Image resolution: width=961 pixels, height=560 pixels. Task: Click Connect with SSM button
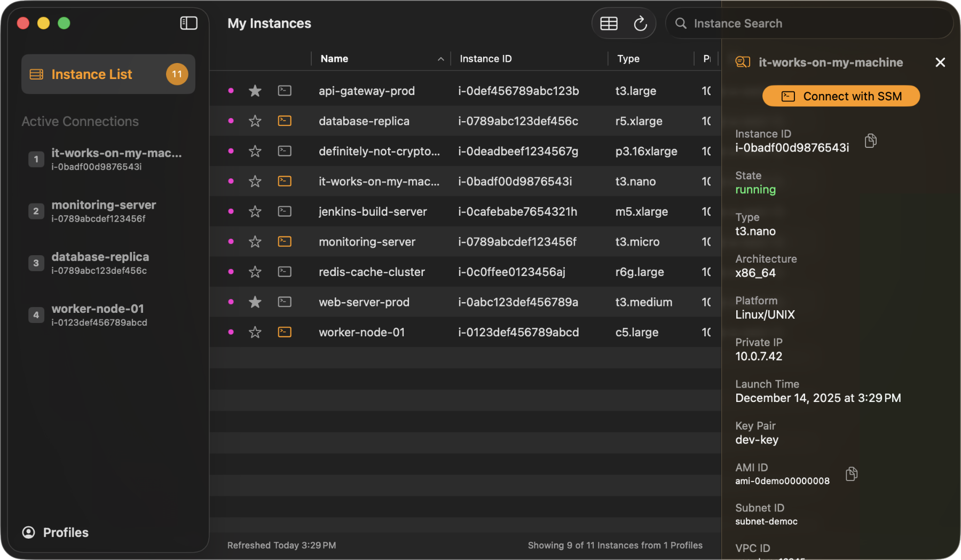coord(841,96)
